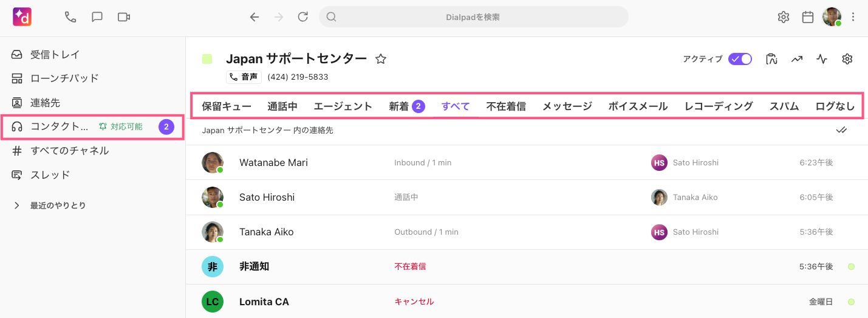Switch to the 不在着信 tab
The height and width of the screenshot is (318, 868).
coord(506,106)
